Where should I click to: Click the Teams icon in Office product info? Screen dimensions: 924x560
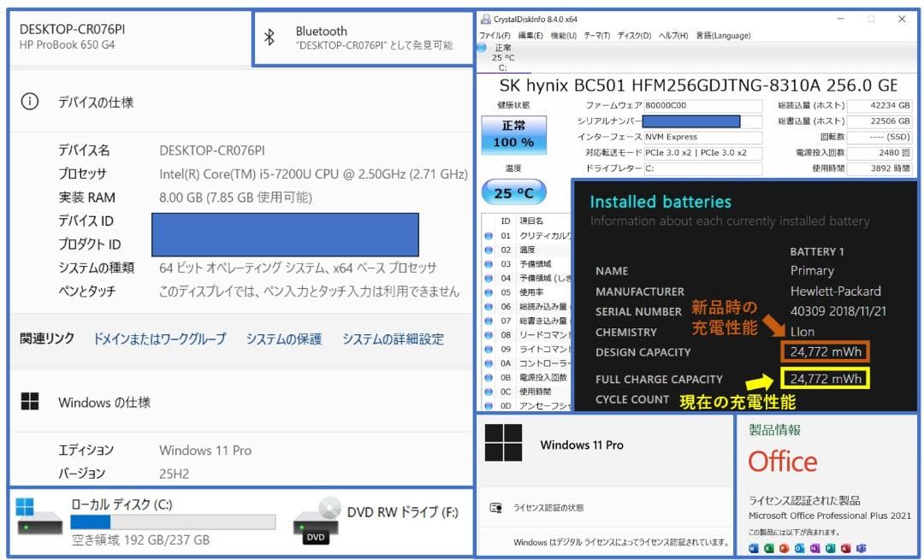coord(862,548)
